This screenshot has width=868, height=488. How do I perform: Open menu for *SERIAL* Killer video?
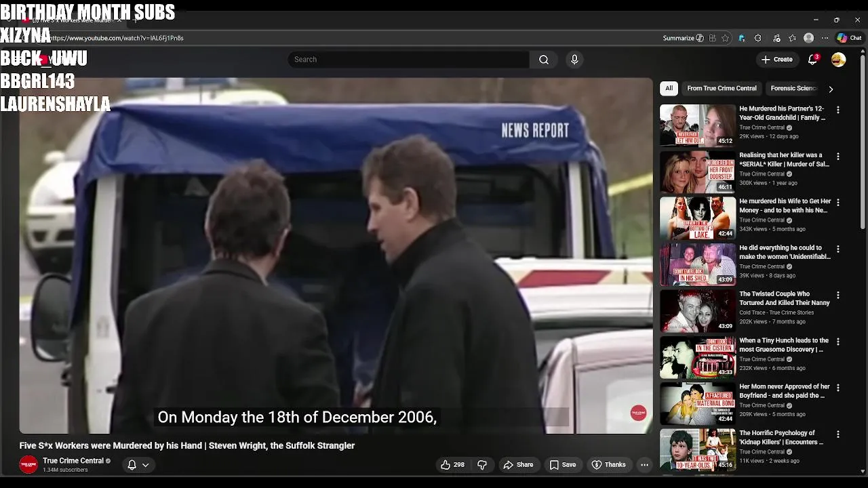click(x=838, y=157)
